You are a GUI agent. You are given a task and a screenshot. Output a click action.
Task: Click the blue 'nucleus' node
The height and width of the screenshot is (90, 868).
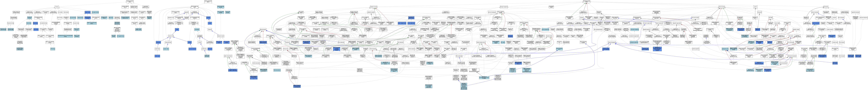click(x=177, y=29)
